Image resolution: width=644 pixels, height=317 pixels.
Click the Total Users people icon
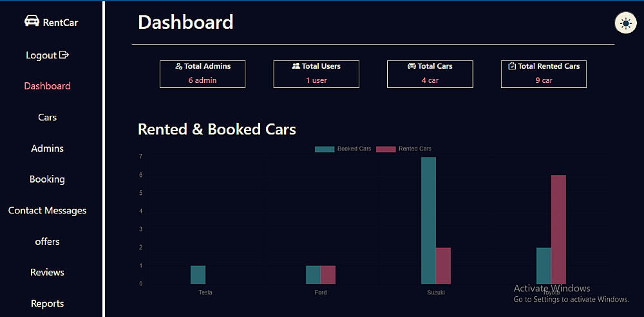pos(296,66)
